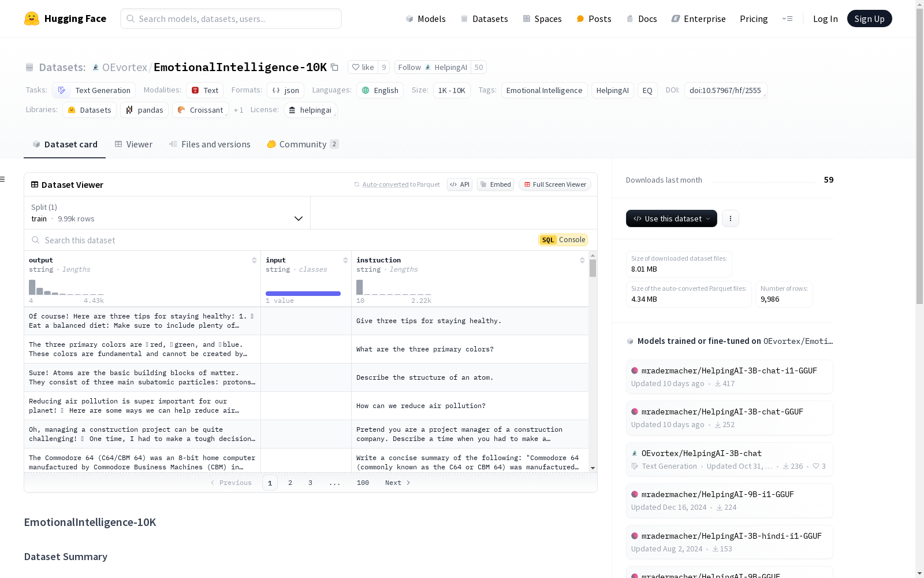The width and height of the screenshot is (924, 578).
Task: Go to page 2 of the dataset
Action: coord(290,483)
